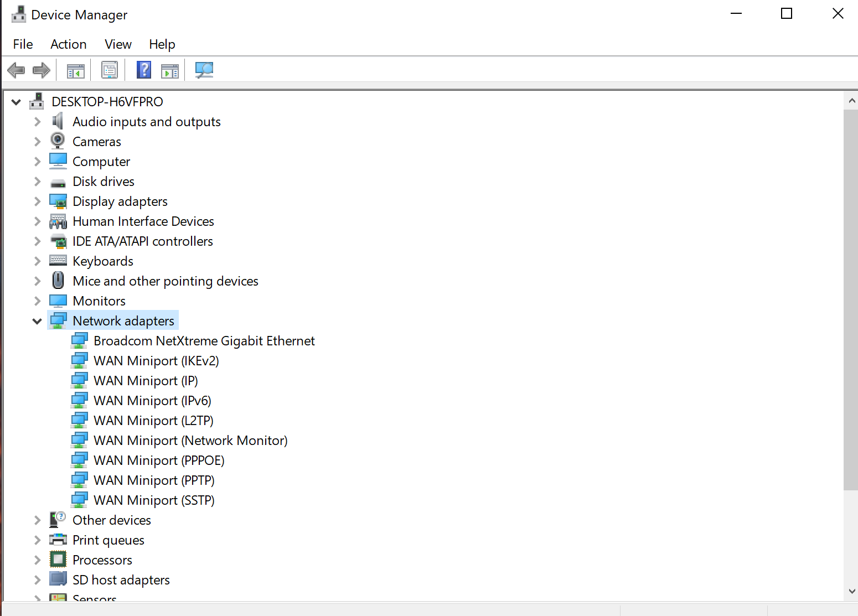
Task: Select WAN Miniport (Network Monitor)
Action: [191, 441]
